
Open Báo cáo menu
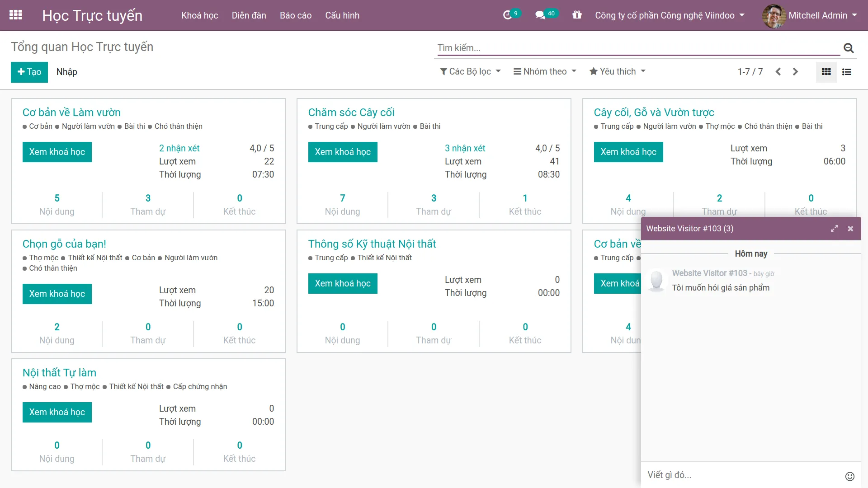pos(295,15)
